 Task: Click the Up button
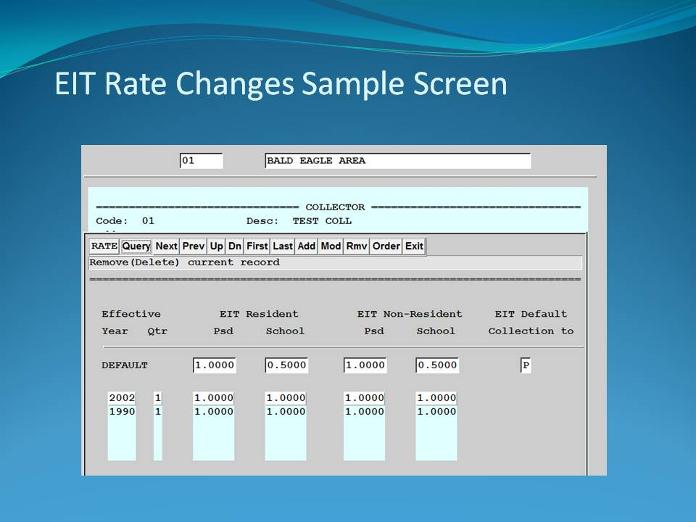(216, 246)
